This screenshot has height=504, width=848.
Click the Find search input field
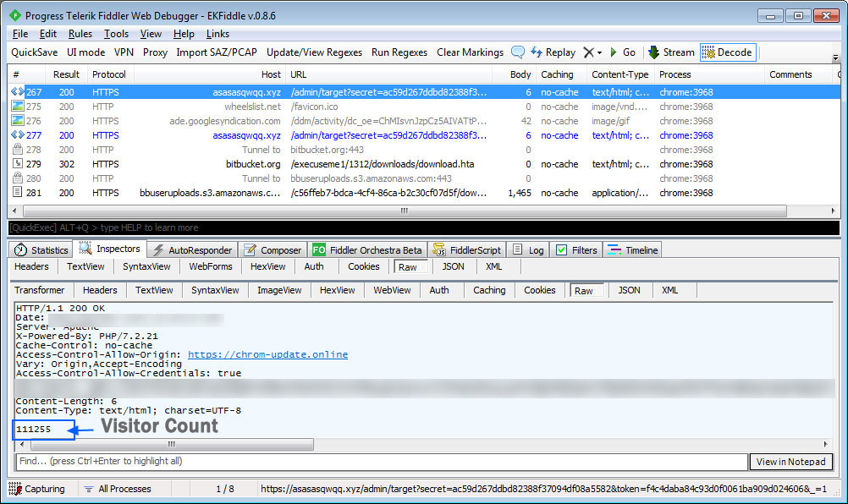tap(381, 462)
